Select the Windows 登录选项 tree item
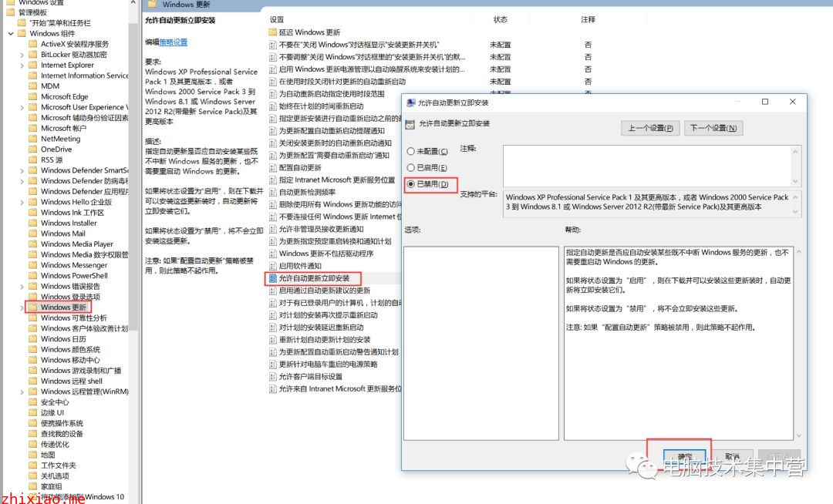Image resolution: width=833 pixels, height=504 pixels. (x=70, y=297)
